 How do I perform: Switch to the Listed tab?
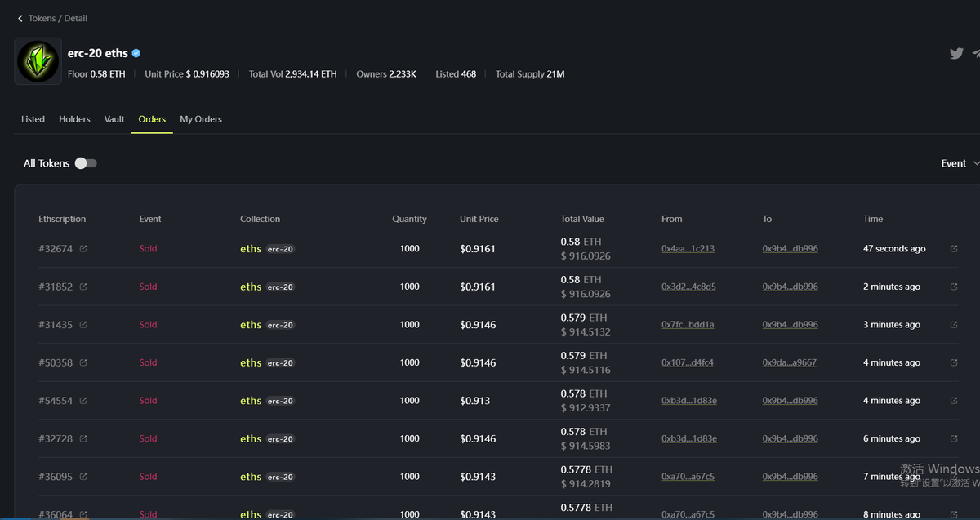point(33,119)
